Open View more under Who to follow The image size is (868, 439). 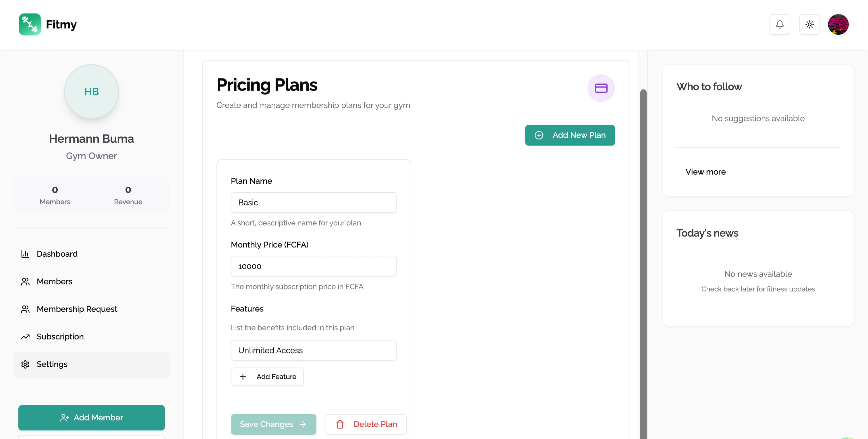click(x=705, y=172)
